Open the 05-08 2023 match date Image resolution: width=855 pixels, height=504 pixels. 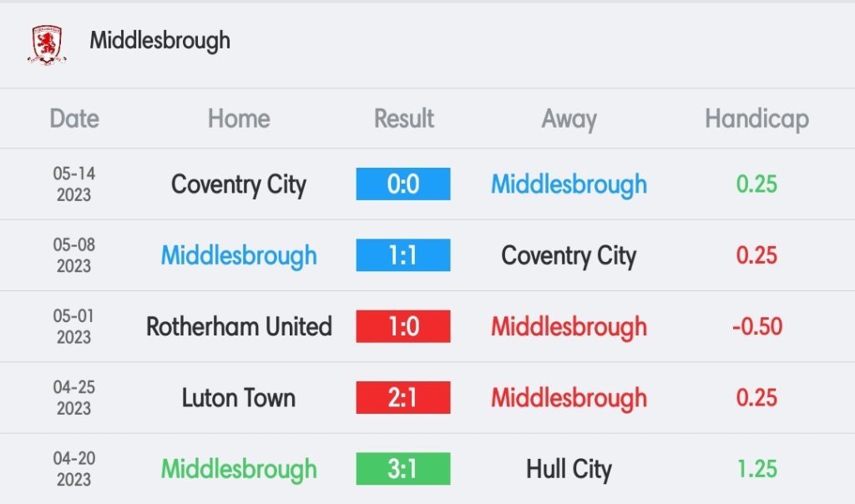click(74, 255)
